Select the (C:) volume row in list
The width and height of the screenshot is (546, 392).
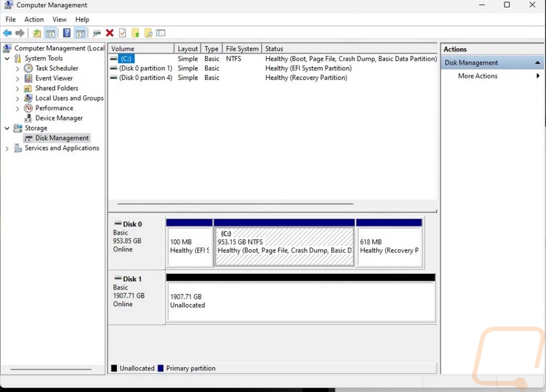(x=272, y=59)
